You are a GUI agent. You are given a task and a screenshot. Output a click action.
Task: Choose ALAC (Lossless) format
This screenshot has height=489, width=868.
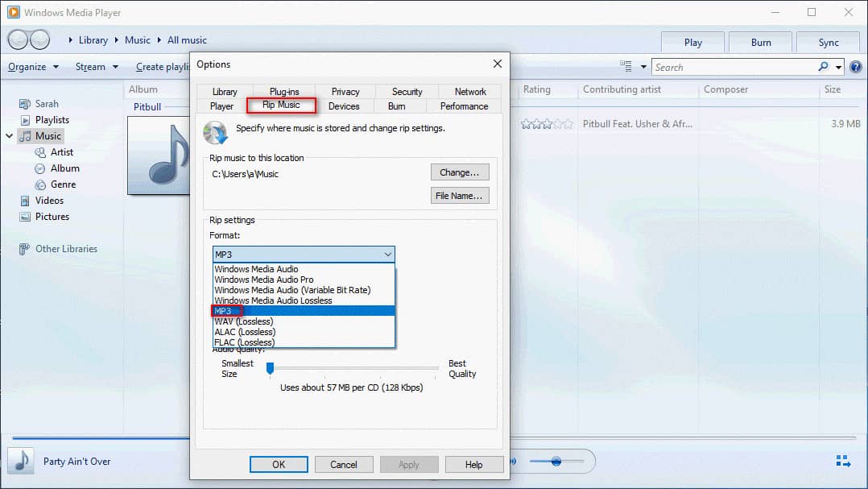tap(304, 332)
